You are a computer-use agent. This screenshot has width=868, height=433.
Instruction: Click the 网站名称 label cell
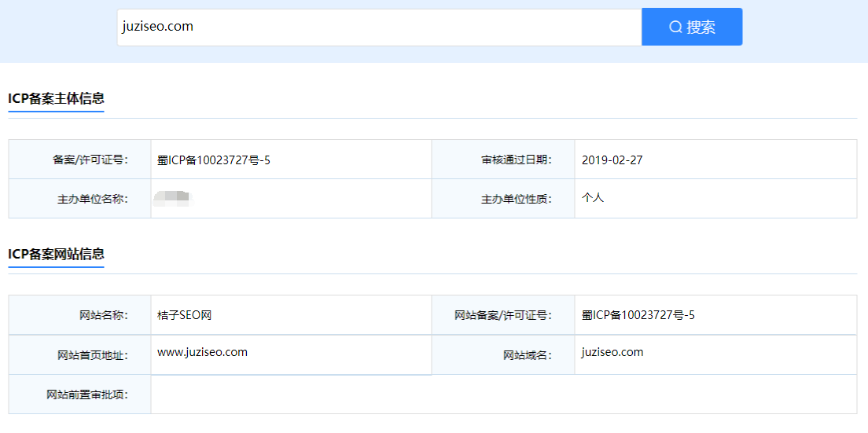(103, 316)
